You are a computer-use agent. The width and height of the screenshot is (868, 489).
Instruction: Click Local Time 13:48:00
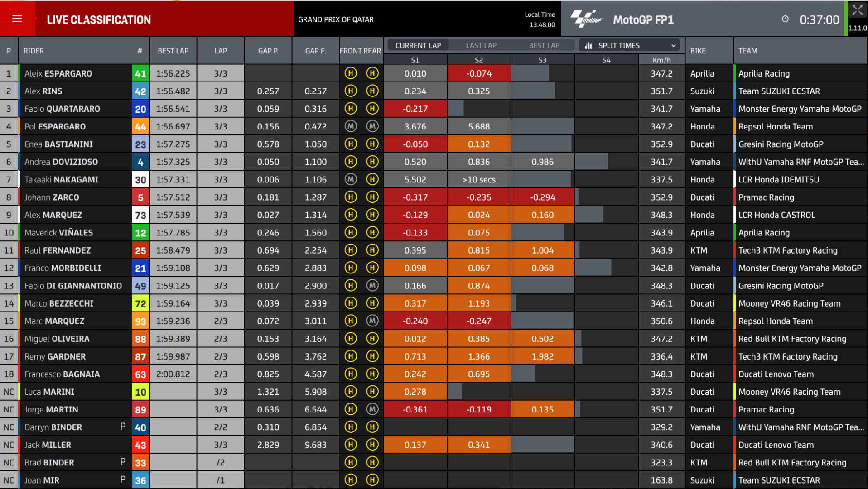[x=540, y=19]
